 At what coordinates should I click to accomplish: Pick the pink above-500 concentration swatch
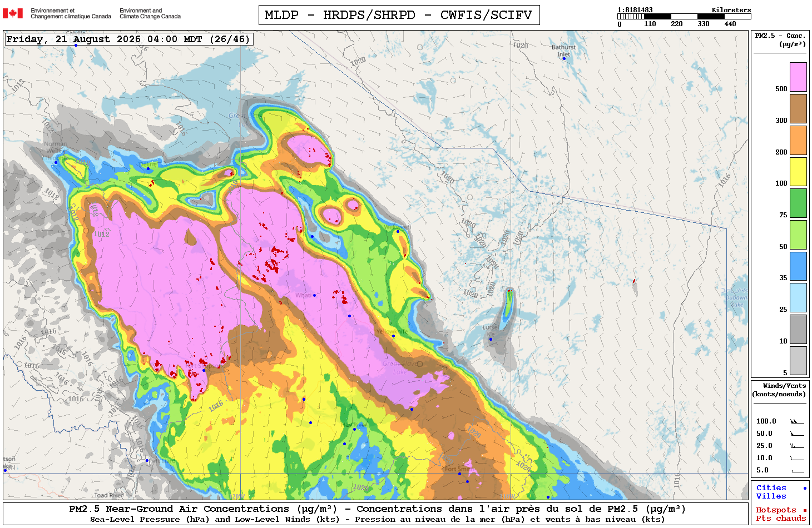pos(798,77)
